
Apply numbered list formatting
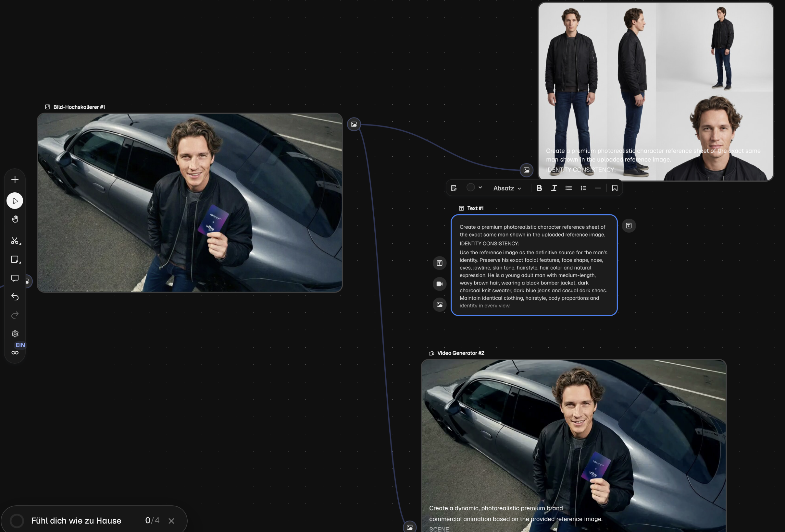583,188
